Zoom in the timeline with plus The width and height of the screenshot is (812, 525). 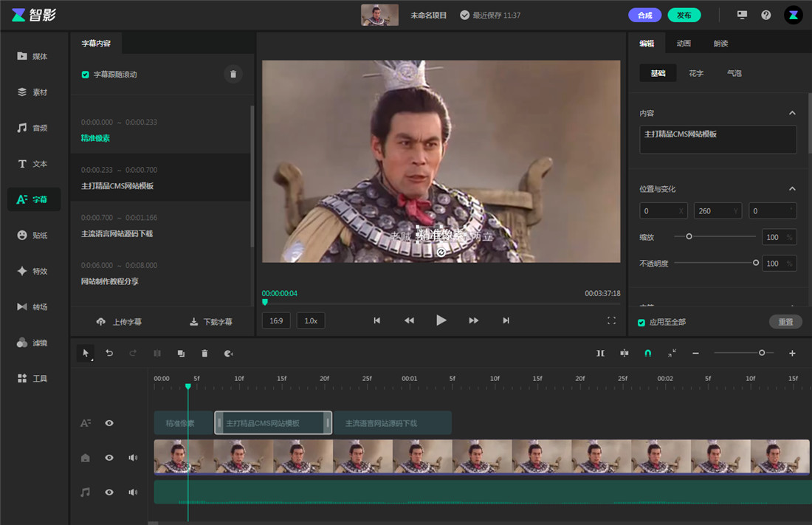[792, 353]
